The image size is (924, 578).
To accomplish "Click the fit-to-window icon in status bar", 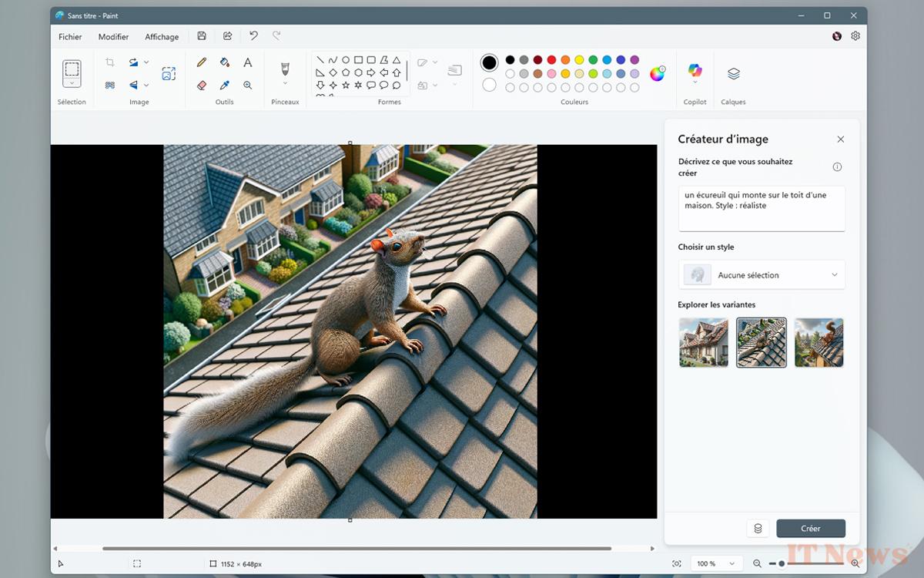I will tap(677, 564).
